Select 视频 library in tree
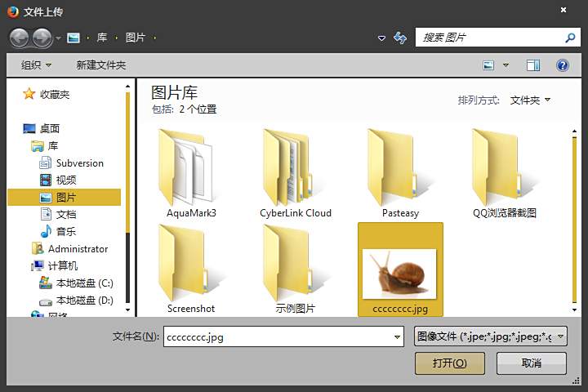Image resolution: width=588 pixels, height=392 pixels. [66, 180]
